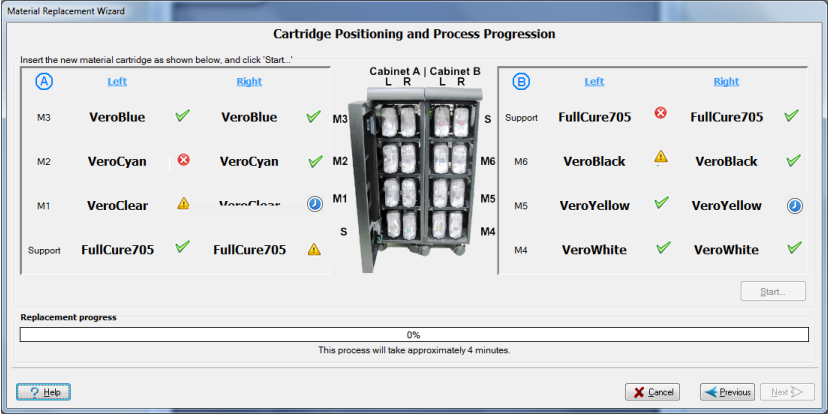Click the green check beside right VeroBlack
This screenshot has width=828, height=414.
[793, 161]
